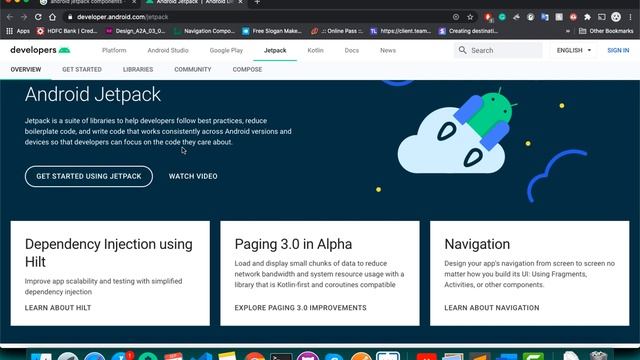This screenshot has width=640, height=360.
Task: Click the Android Jetpack page title
Action: click(x=93, y=94)
